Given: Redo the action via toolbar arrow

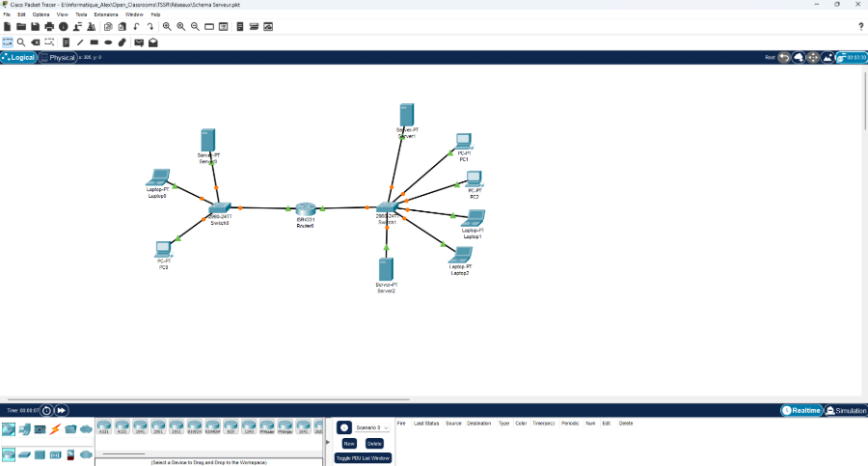Looking at the screenshot, I should tap(150, 27).
